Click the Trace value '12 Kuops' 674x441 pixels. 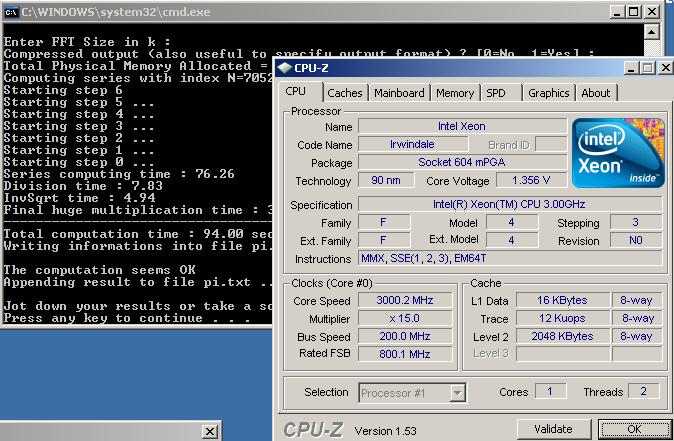point(562,318)
